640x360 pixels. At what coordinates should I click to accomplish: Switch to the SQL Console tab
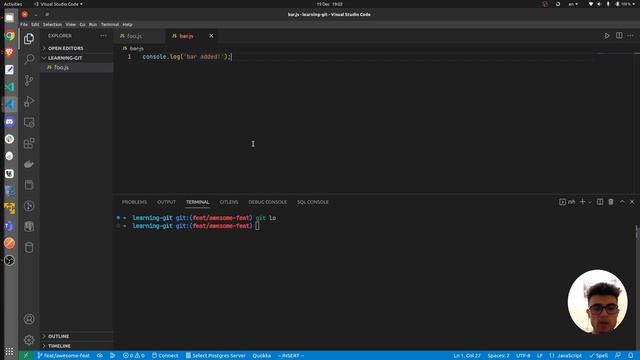coord(313,202)
